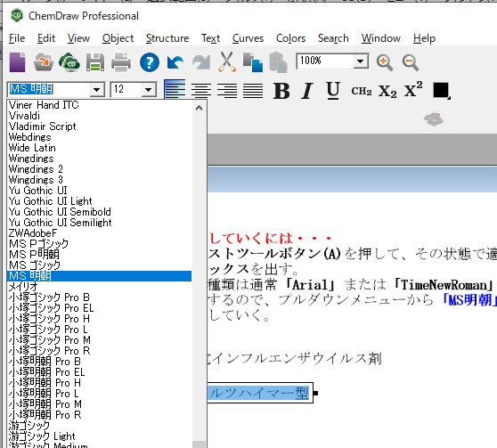Zoom in with the magnifier plus icon
This screenshot has height=448, width=497.
pyautogui.click(x=385, y=62)
